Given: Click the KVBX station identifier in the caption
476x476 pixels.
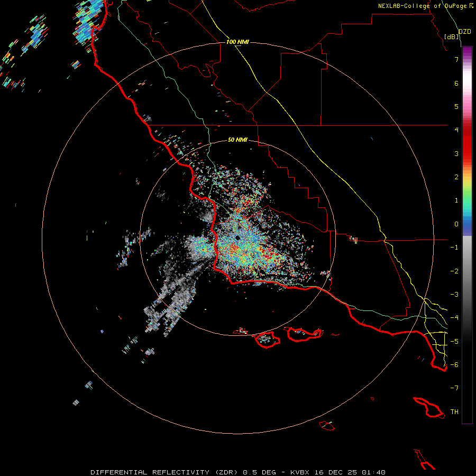Looking at the screenshot, I should pyautogui.click(x=300, y=472).
